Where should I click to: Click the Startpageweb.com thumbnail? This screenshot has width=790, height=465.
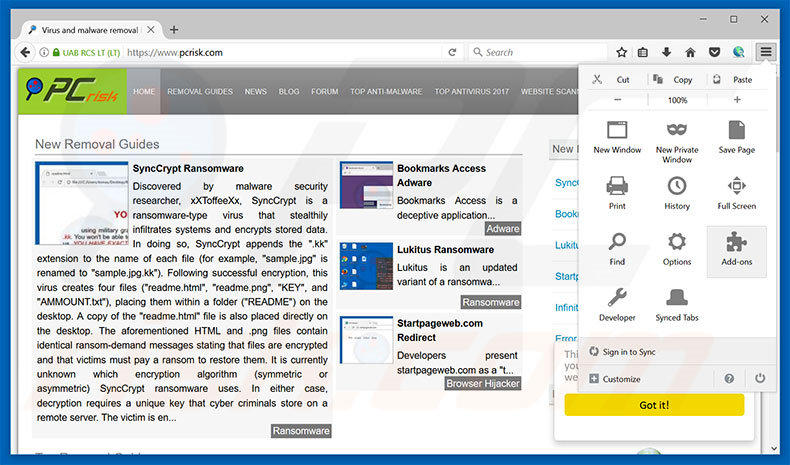[366, 340]
